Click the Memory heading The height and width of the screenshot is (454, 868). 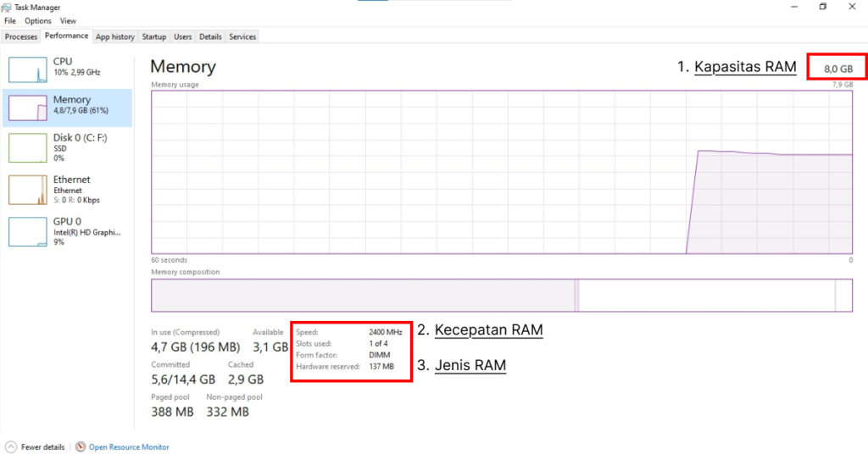point(183,66)
